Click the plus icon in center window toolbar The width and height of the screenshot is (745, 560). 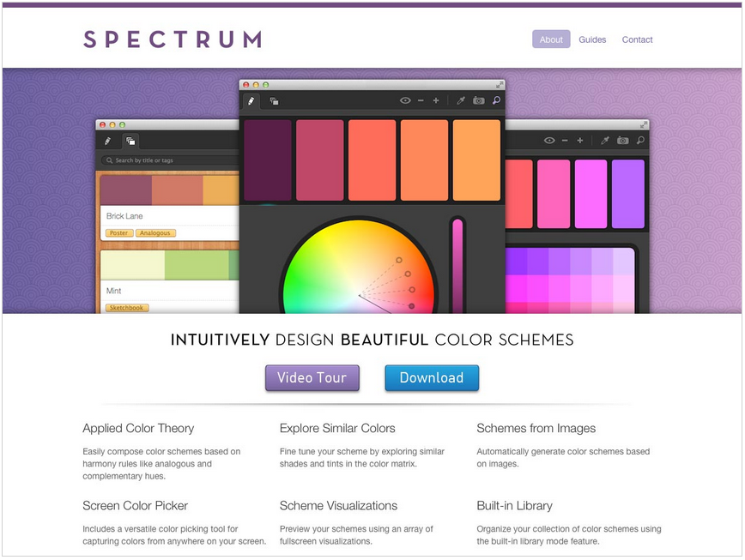436,100
